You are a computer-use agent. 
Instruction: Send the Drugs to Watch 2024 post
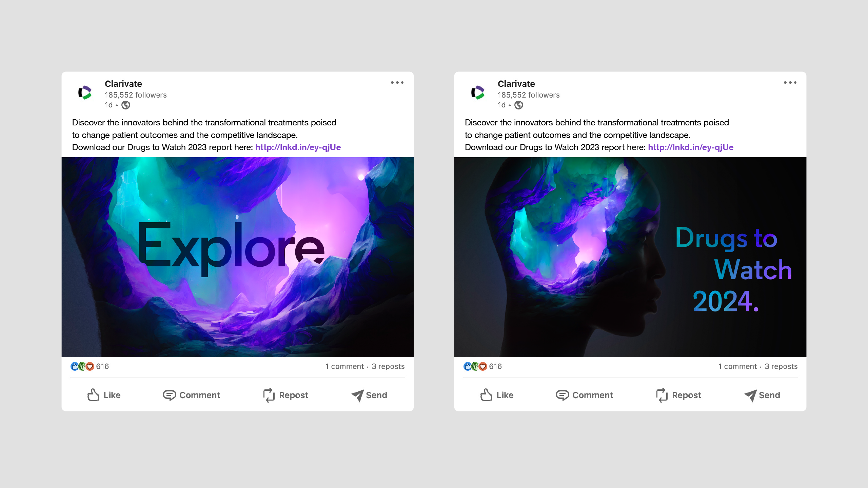pyautogui.click(x=762, y=395)
